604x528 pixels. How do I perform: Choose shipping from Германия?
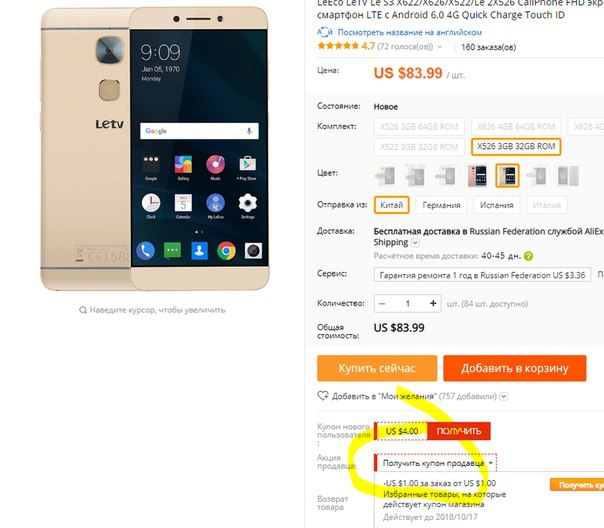click(x=441, y=205)
